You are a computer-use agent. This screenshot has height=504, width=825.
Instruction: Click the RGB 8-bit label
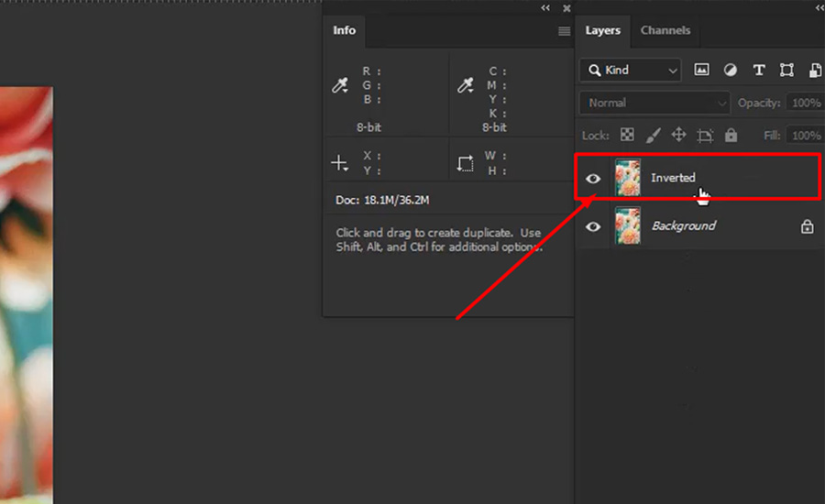coord(368,127)
